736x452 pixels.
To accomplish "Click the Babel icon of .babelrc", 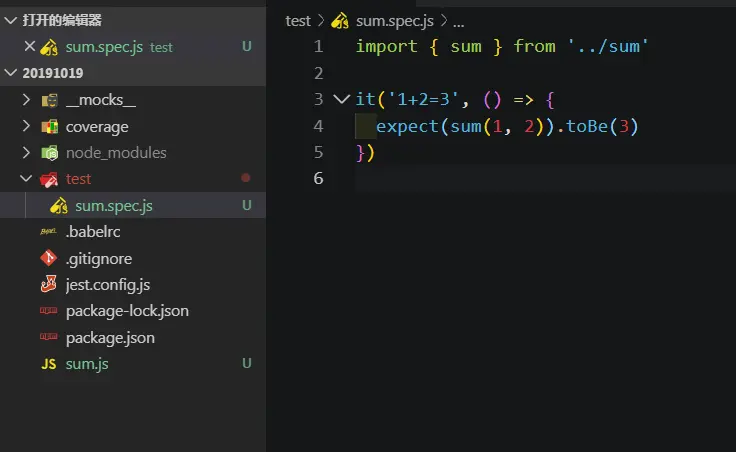I will [48, 231].
